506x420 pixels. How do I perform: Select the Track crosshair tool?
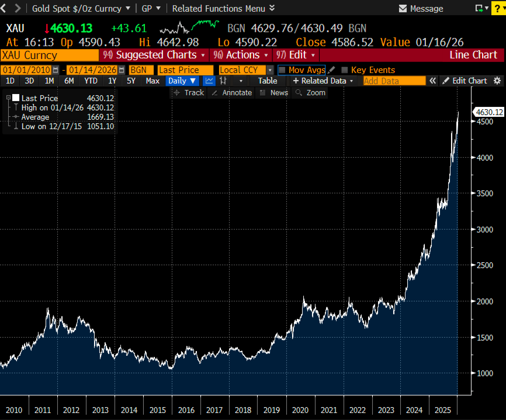[188, 93]
